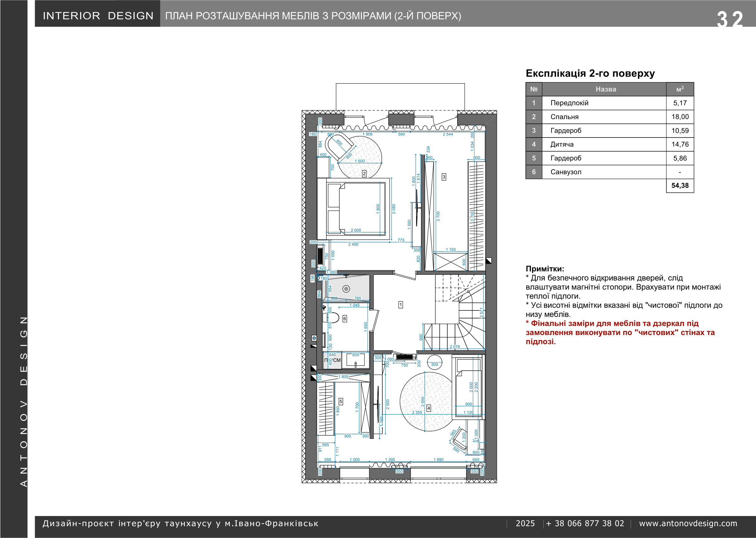
Task: Click the "№" table column header
Action: click(533, 89)
